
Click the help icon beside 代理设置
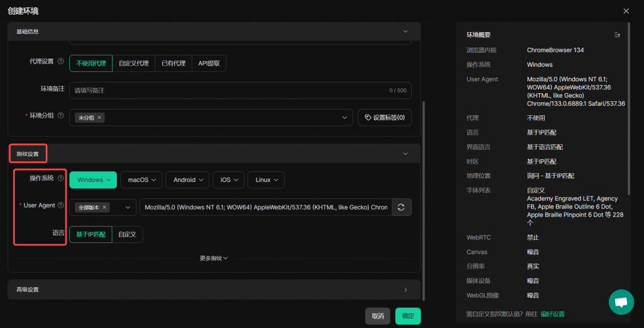coord(60,62)
